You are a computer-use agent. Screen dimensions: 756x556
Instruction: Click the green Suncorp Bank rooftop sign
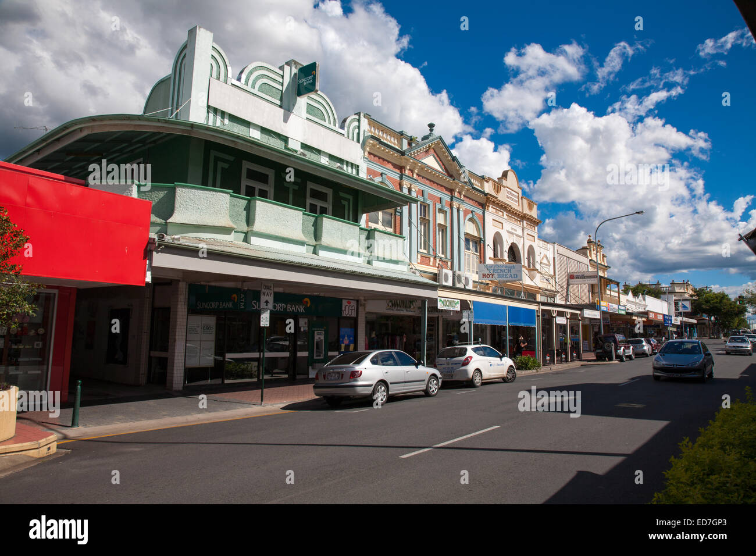[307, 79]
